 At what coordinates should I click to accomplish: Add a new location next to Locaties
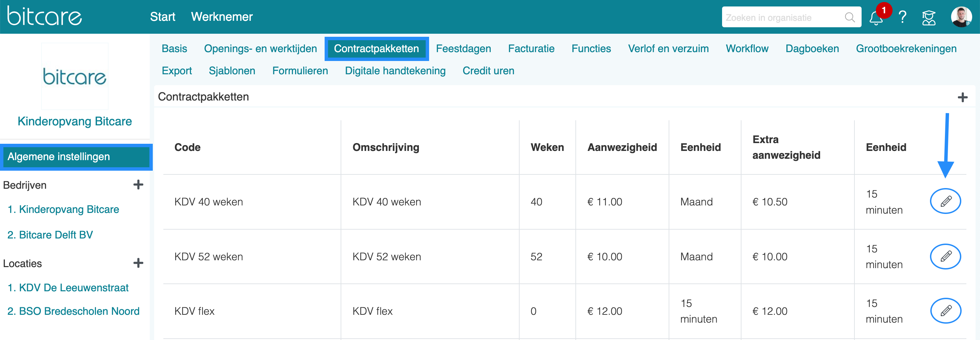point(138,263)
